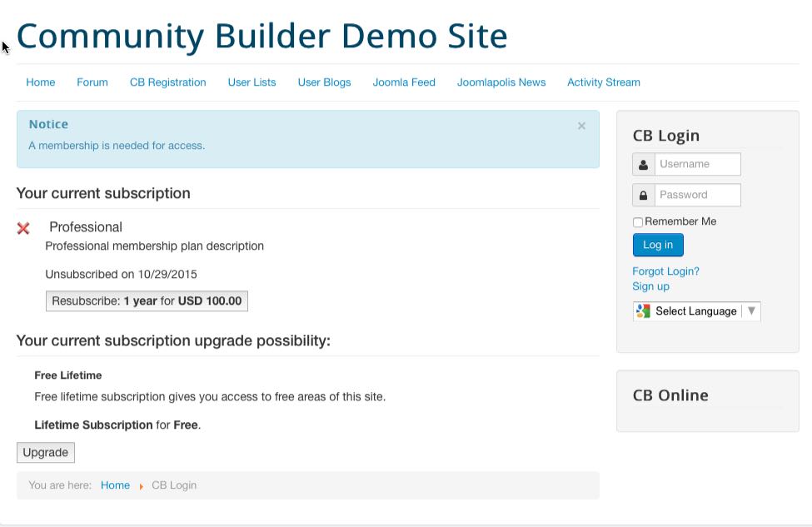
Task: Click Resubscribe 1 year for USD 100.00
Action: click(147, 301)
